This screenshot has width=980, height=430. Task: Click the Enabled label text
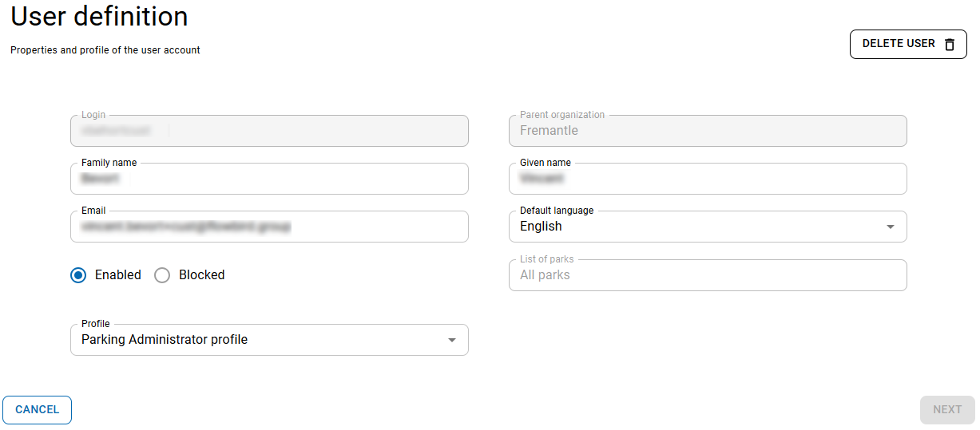(x=118, y=275)
